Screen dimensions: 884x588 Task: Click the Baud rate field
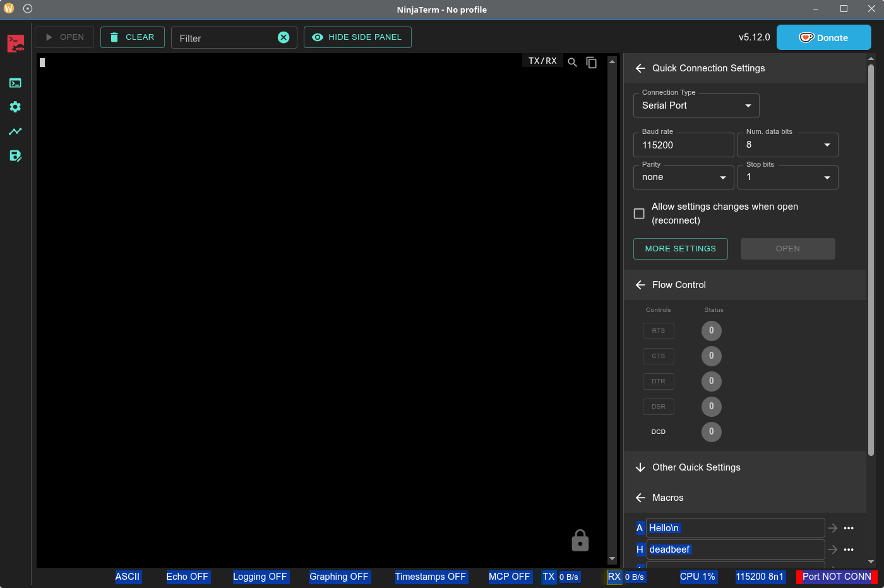tap(684, 145)
